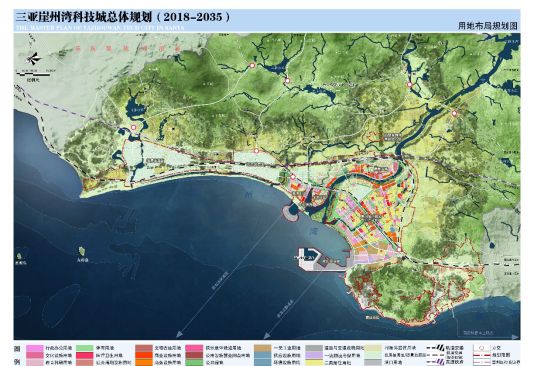Screen dimensions: 535x366
Task: Pick the yellow legend swatch
Action: [314, 363]
